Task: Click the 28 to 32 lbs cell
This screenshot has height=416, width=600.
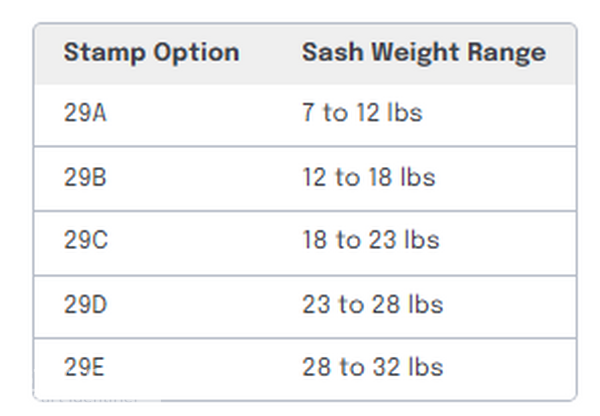Action: click(373, 367)
